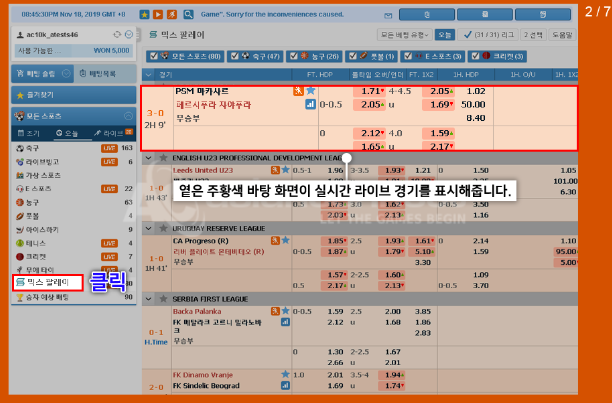Select 테니스 in sidebar
Image resolution: width=612 pixels, height=403 pixels.
click(35, 243)
